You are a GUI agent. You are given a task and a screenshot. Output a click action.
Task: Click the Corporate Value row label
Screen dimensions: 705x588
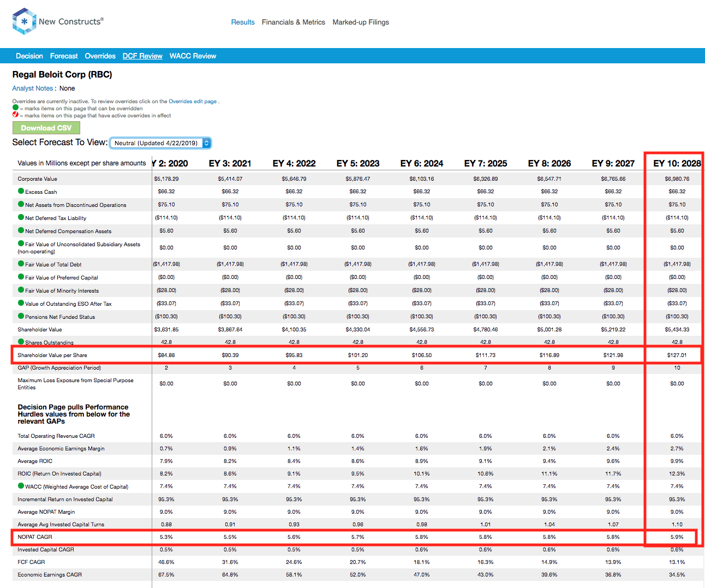pos(37,179)
